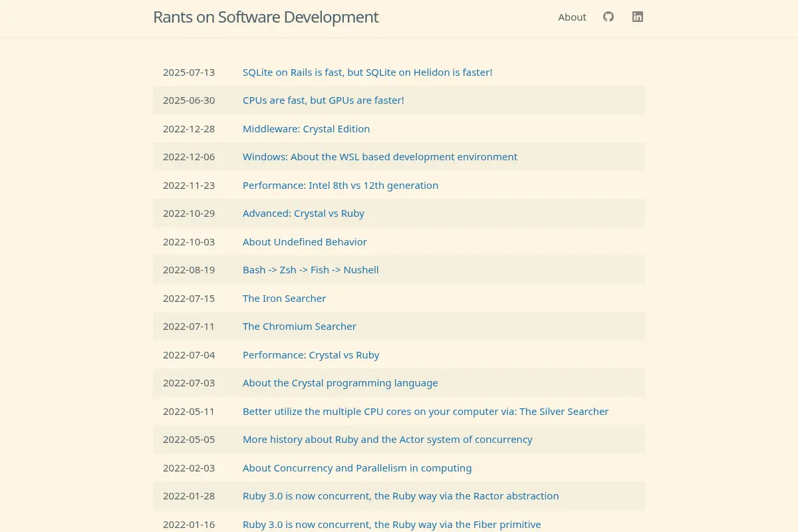Click the date 2022-11-23
Screen dimensions: 798x532
pyautogui.click(x=189, y=185)
